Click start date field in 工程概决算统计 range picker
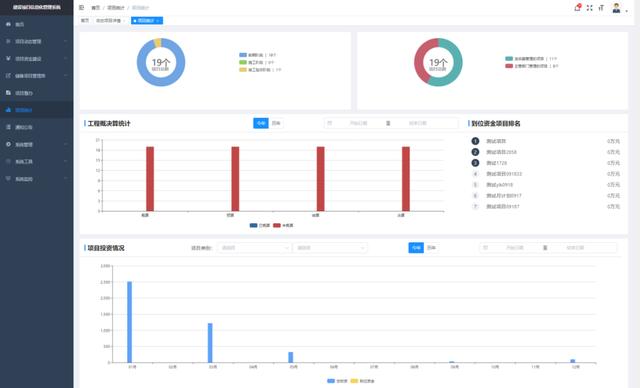This screenshot has height=388, width=640. click(358, 123)
